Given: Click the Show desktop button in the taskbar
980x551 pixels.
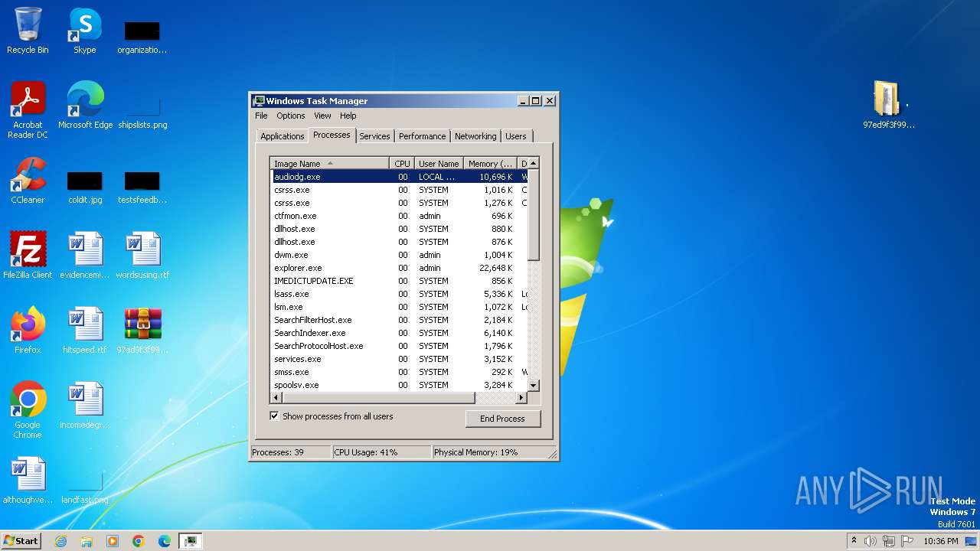Looking at the screenshot, I should tap(972, 541).
